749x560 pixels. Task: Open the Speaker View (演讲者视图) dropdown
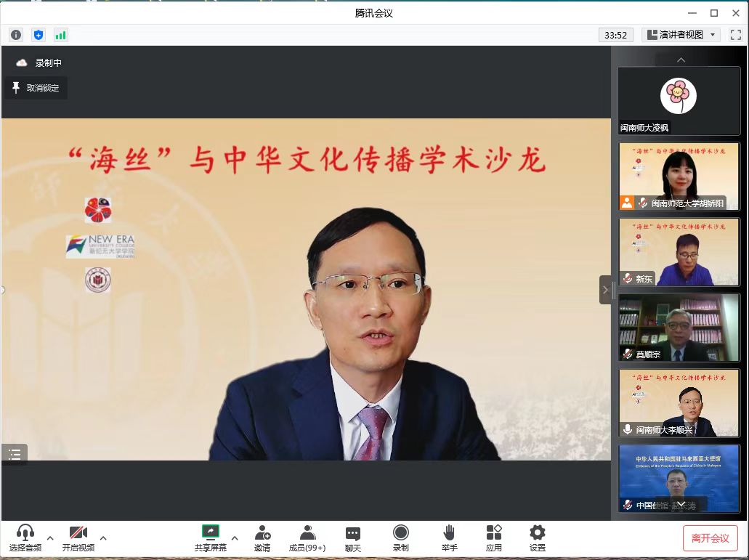point(681,35)
